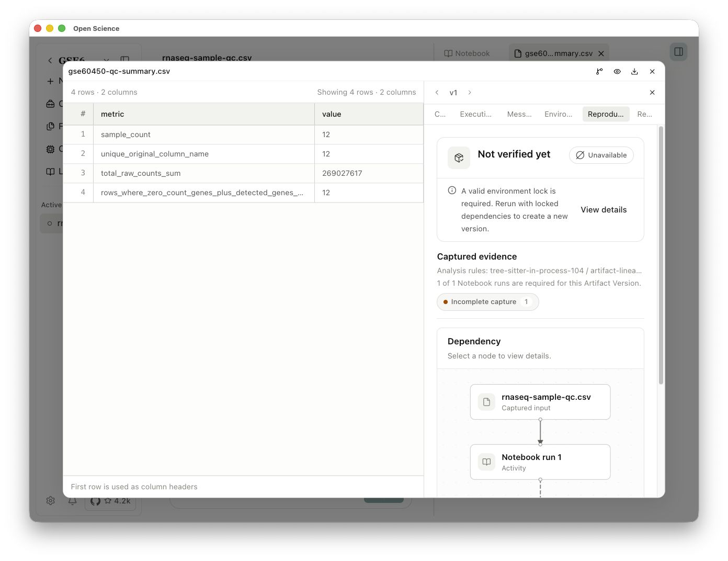This screenshot has width=728, height=561.
Task: Expand the project name dropdown chevron in sidebar
Action: pos(106,60)
